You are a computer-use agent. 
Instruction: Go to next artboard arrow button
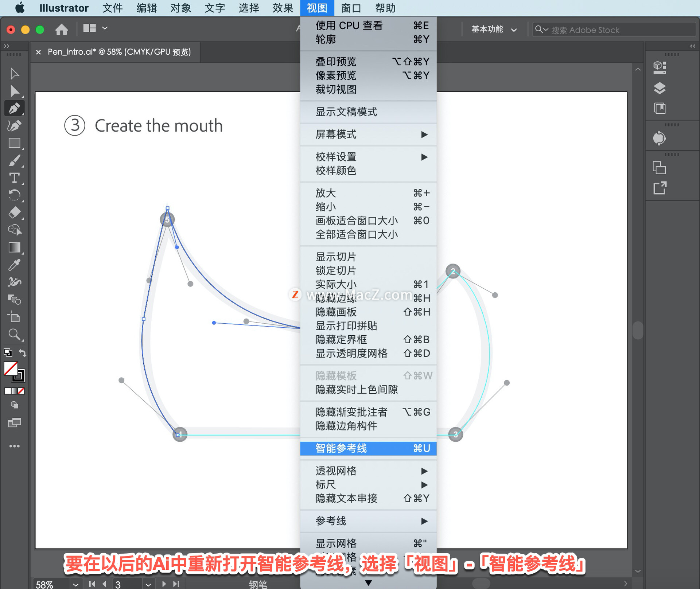164,584
